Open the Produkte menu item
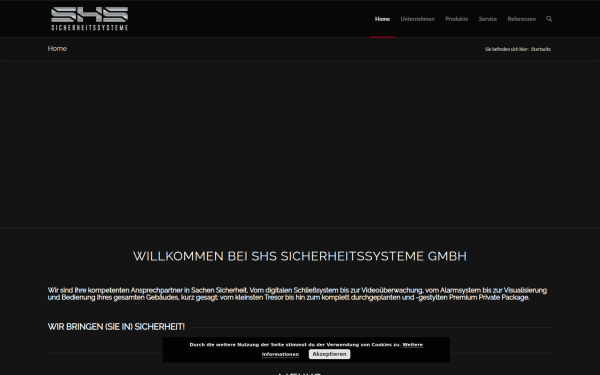 tap(457, 19)
